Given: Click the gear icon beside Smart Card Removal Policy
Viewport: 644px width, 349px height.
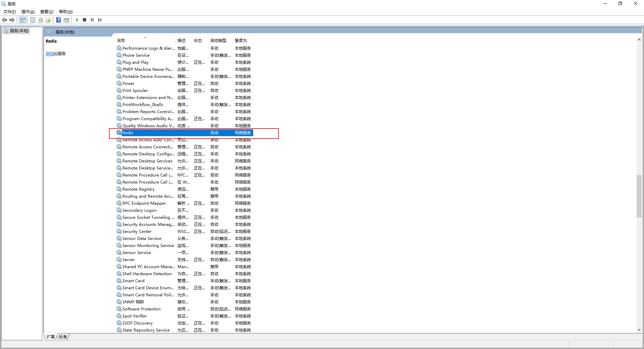Looking at the screenshot, I should tap(119, 295).
